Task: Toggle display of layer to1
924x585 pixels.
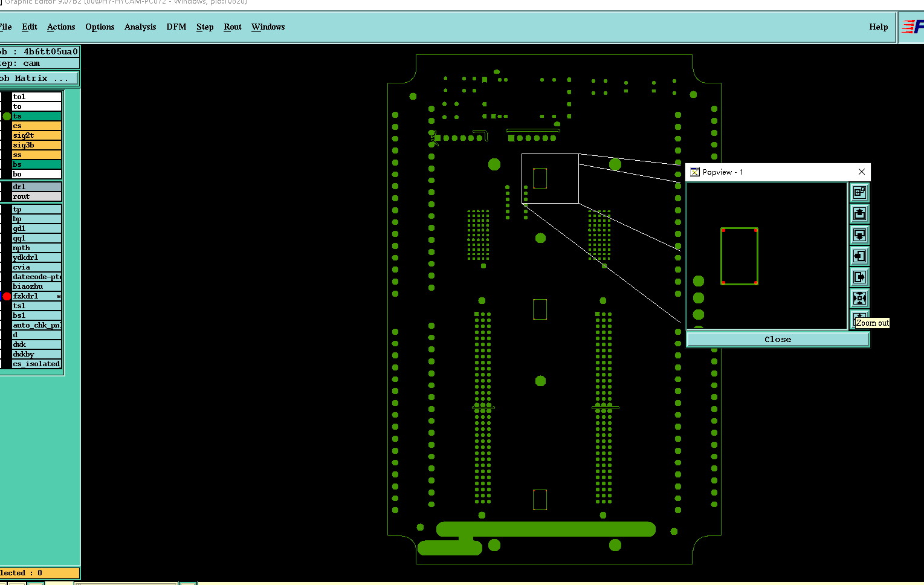Action: pyautogui.click(x=37, y=97)
